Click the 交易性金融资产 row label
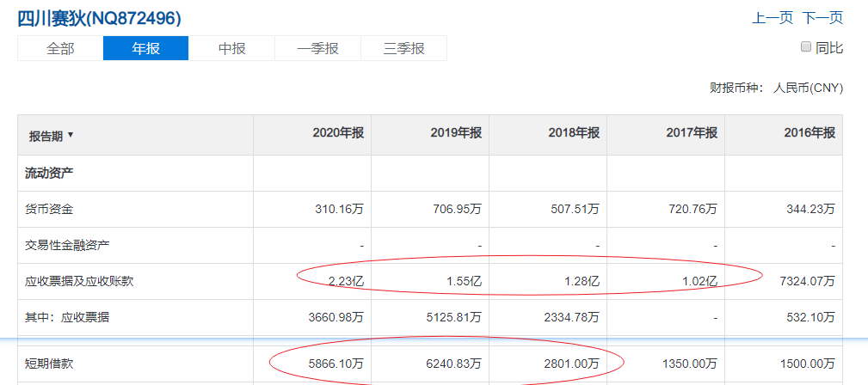The height and width of the screenshot is (385, 868). tap(67, 245)
